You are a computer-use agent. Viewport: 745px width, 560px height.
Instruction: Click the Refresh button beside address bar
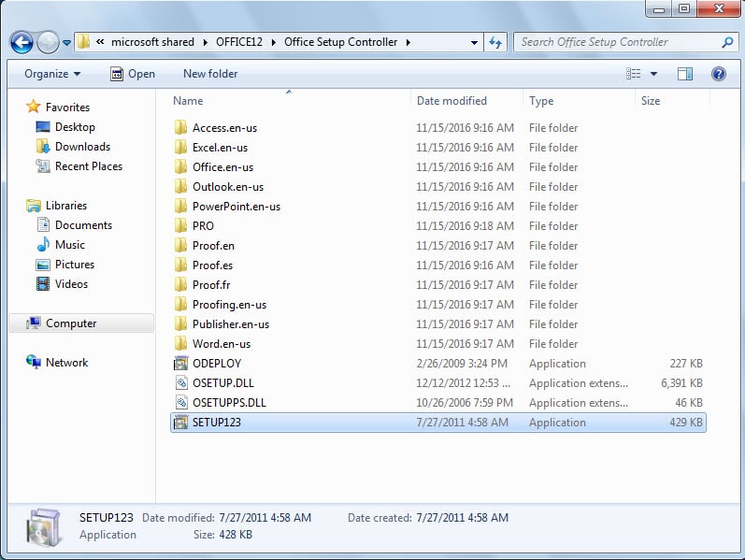tap(495, 42)
